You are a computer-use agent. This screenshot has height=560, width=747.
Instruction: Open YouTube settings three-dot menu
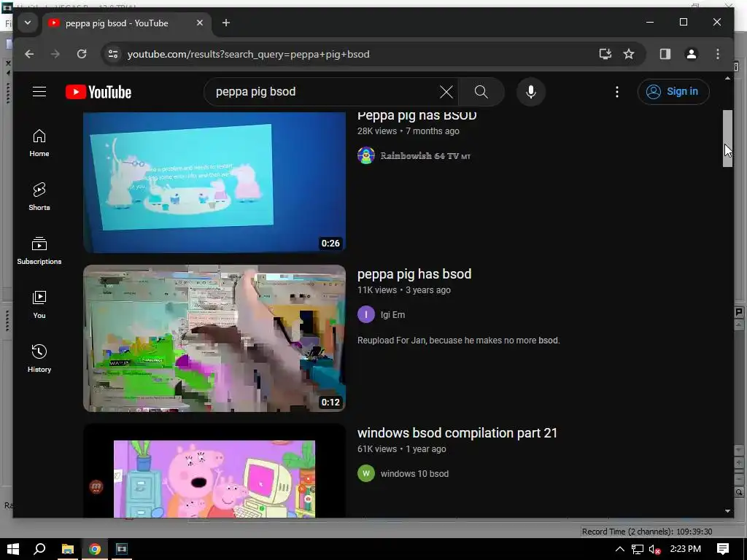point(617,92)
